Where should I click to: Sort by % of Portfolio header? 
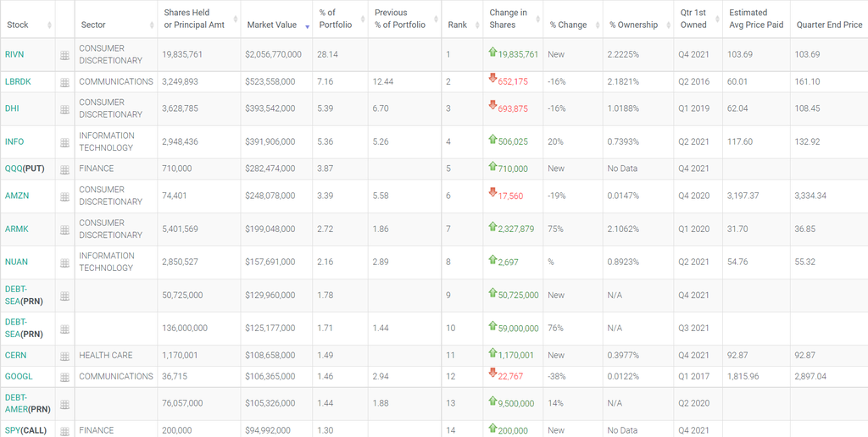[340, 19]
